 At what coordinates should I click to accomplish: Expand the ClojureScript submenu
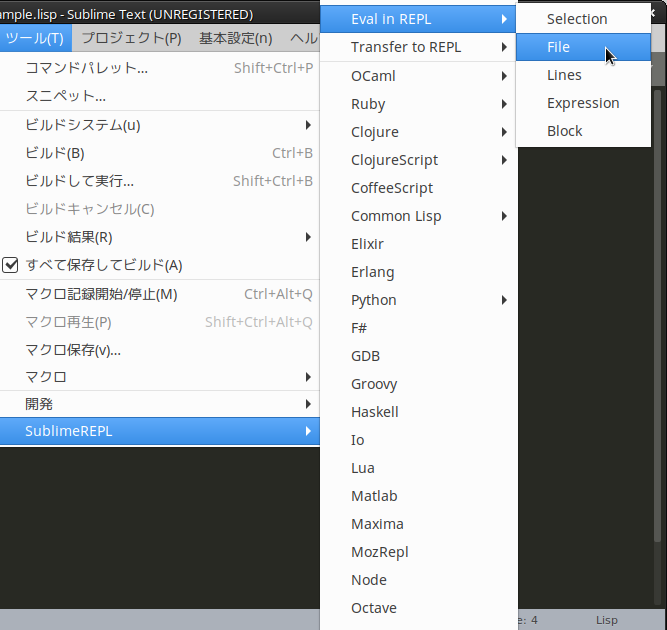(x=419, y=160)
